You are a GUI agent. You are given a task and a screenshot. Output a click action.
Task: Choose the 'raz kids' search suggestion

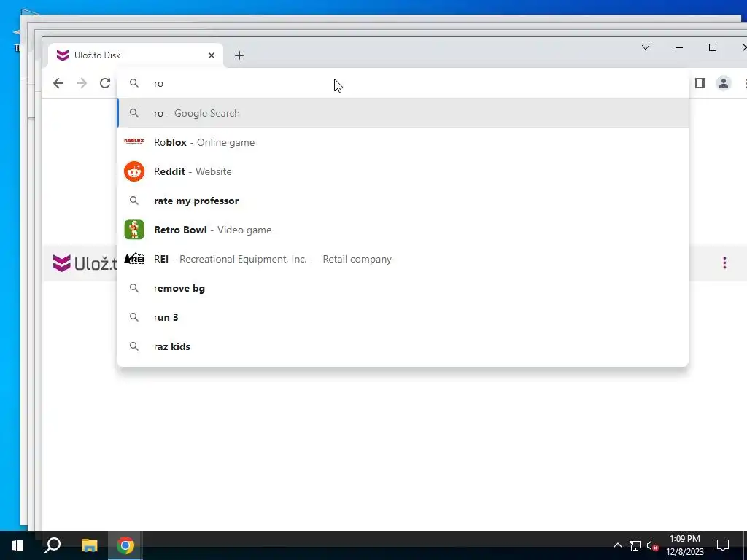[x=403, y=346]
